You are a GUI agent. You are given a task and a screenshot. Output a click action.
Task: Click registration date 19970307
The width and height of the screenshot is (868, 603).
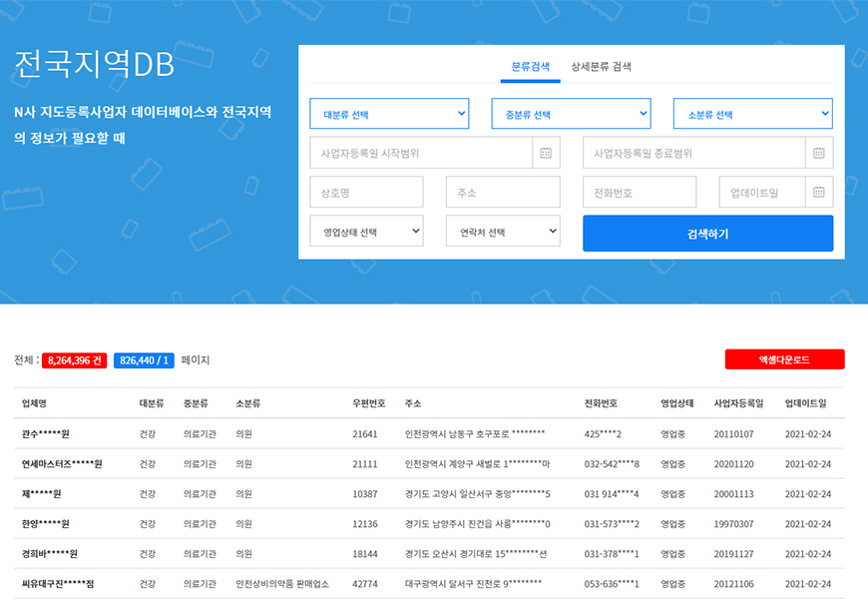[733, 524]
